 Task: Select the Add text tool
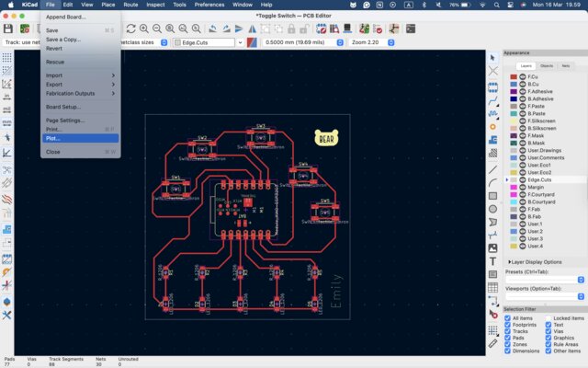[x=492, y=261]
